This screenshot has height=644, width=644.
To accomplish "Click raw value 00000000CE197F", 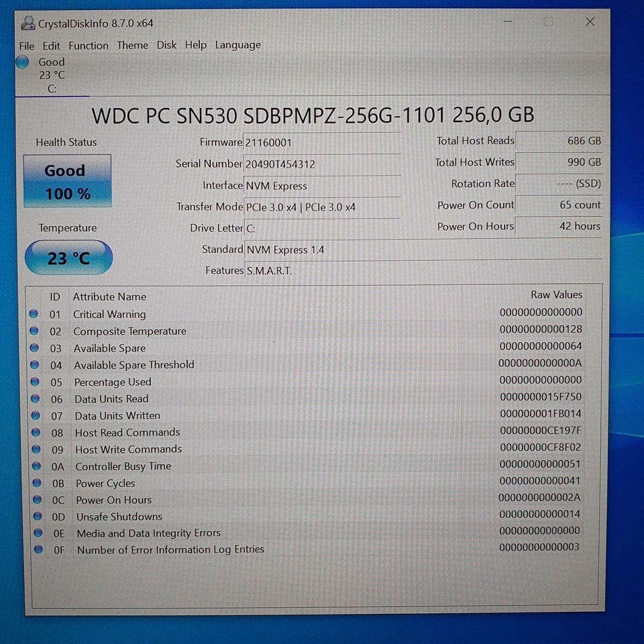I will (x=541, y=431).
